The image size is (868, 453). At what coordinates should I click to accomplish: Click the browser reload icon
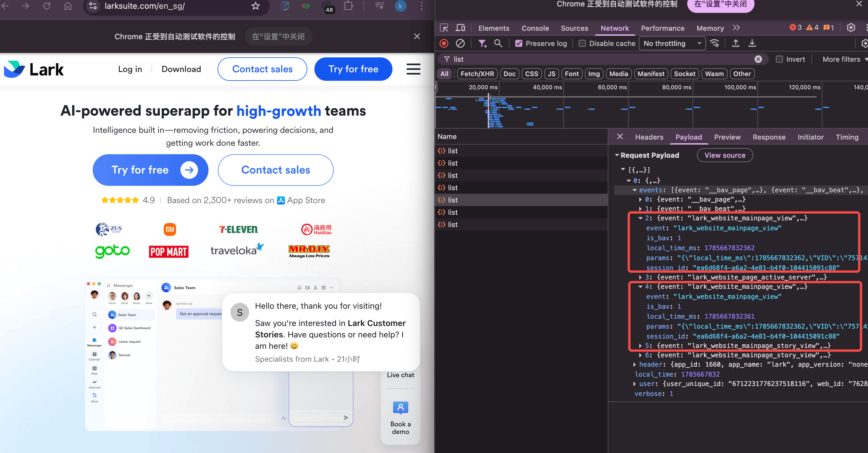tap(46, 6)
